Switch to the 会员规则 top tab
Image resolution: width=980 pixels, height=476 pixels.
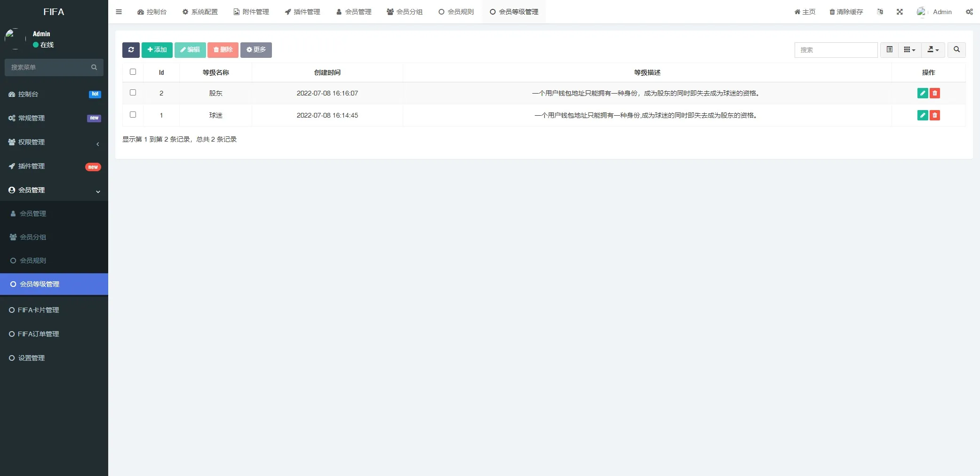tap(456, 12)
